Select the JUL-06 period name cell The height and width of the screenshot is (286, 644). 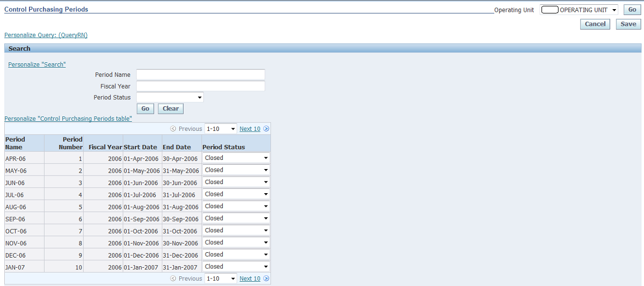point(25,195)
